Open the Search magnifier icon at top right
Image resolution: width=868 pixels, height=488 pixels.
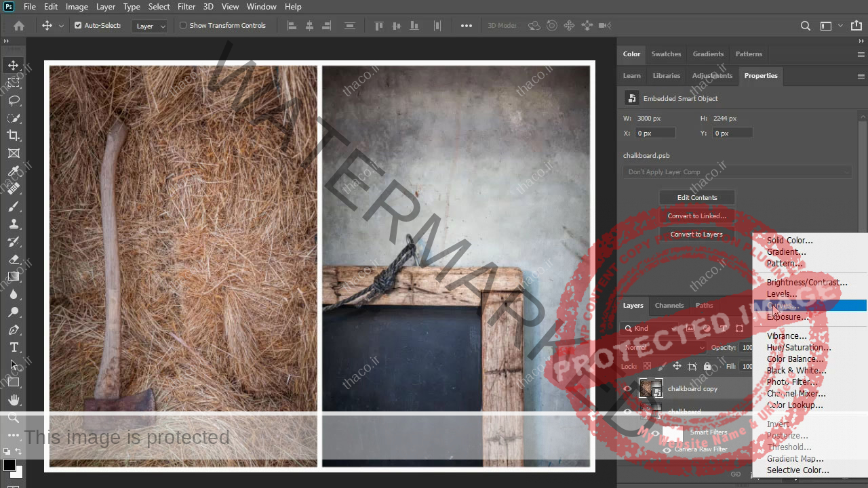click(805, 26)
